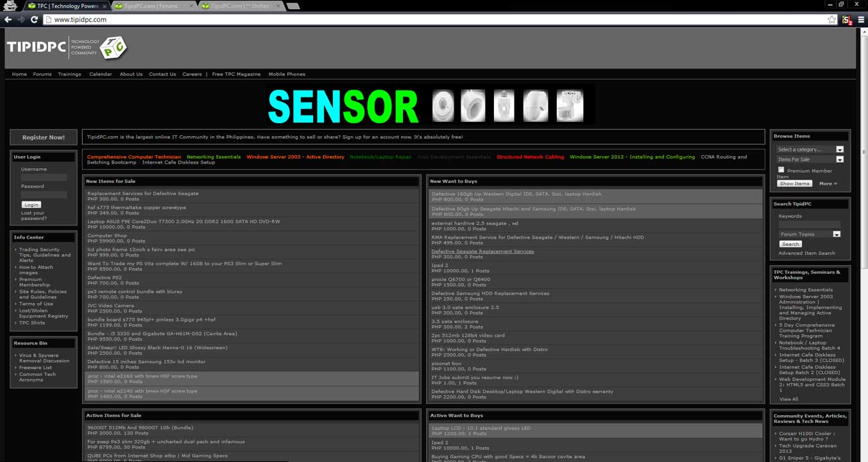868x462 pixels.
Task: Open 'Virus & Spyware Removal Discussion' link
Action: (44, 358)
